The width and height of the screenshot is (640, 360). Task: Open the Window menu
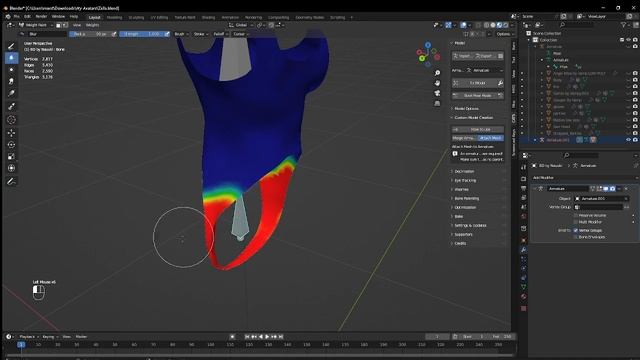click(58, 17)
